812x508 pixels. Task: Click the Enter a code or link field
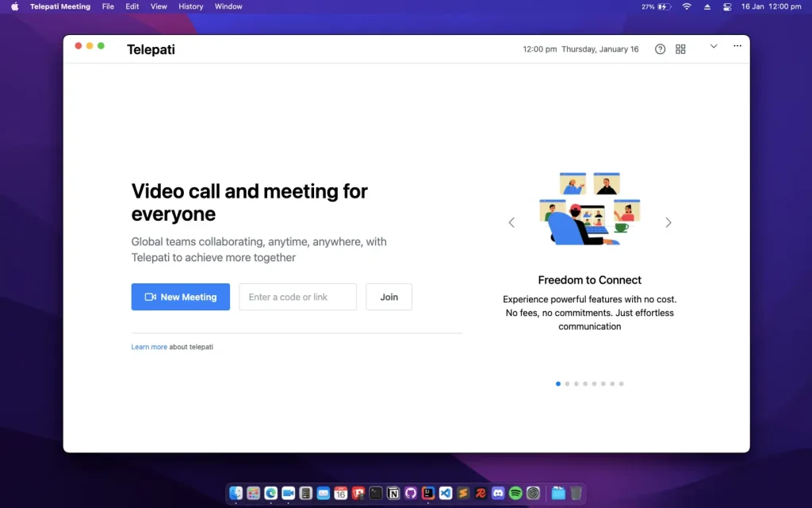click(297, 297)
